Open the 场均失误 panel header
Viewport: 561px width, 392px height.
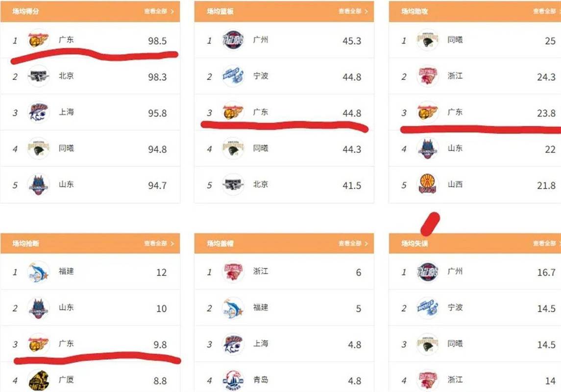coord(475,243)
